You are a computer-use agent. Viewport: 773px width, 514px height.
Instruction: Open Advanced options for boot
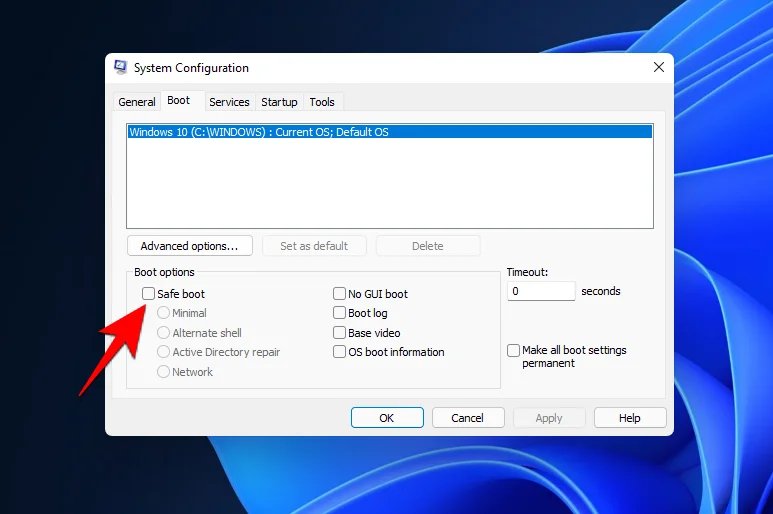[190, 245]
